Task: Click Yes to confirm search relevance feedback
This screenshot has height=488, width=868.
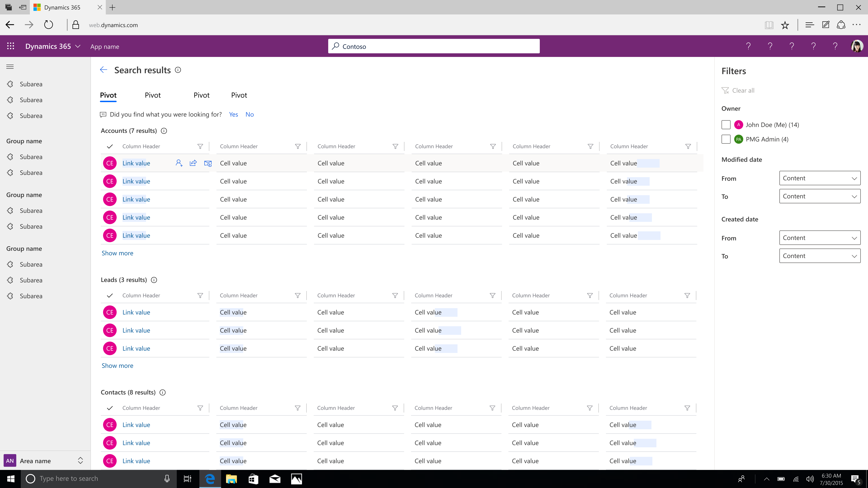Action: tap(233, 114)
